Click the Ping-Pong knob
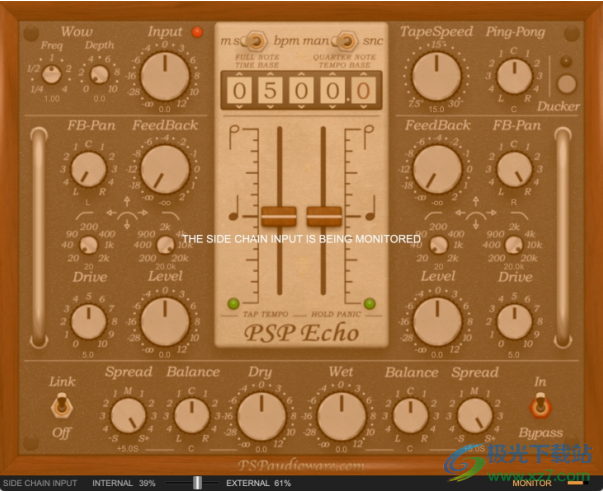Screen dimensions: 603x492 pyautogui.click(x=514, y=76)
